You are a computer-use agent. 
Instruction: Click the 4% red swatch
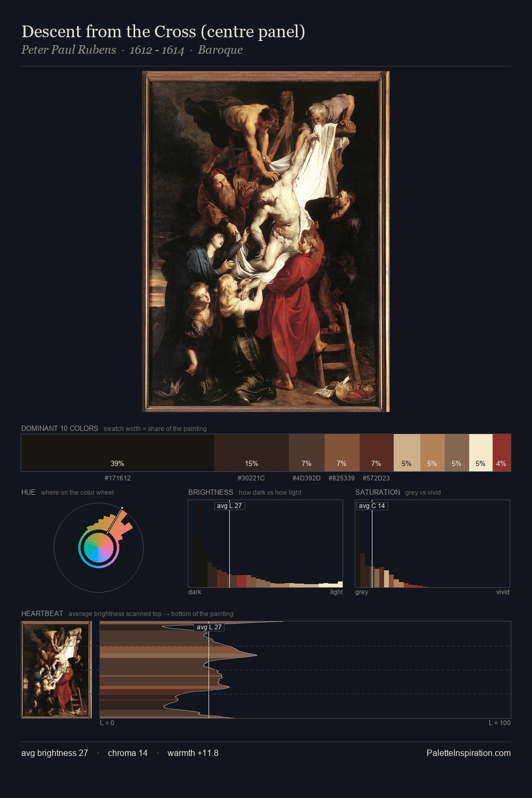coord(502,453)
